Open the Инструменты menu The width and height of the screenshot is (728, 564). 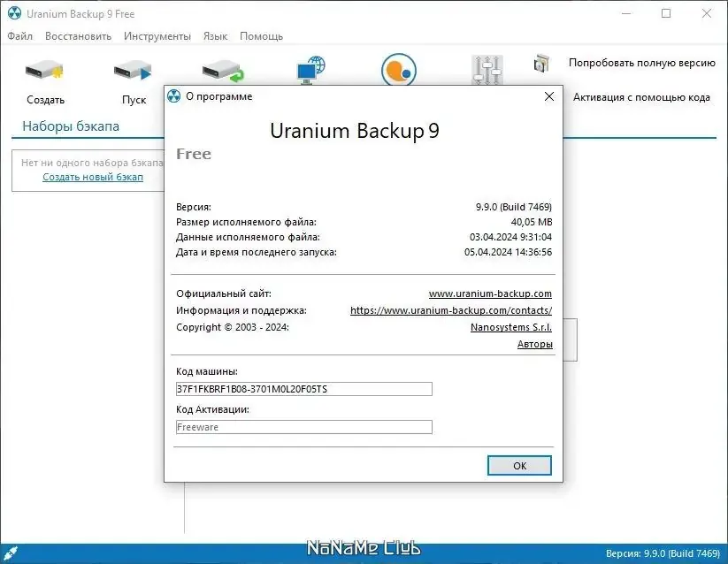[x=157, y=36]
